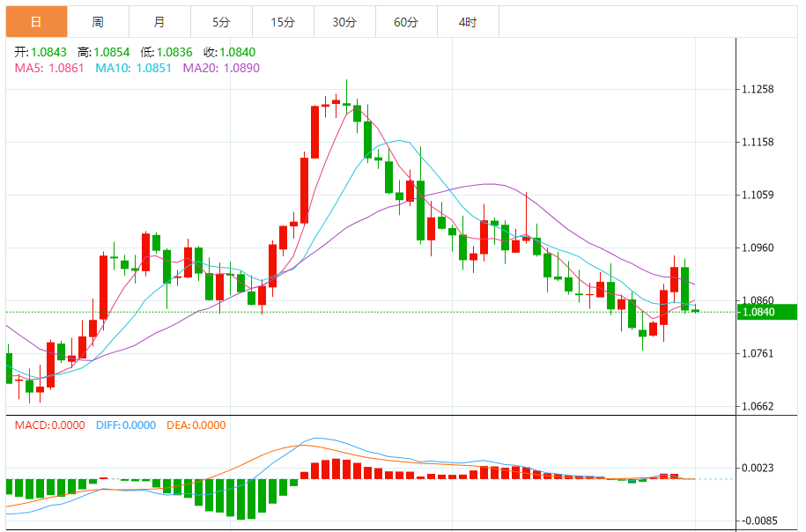Click the MA10: 1.0851 indicator label
806x532 pixels.
point(134,69)
